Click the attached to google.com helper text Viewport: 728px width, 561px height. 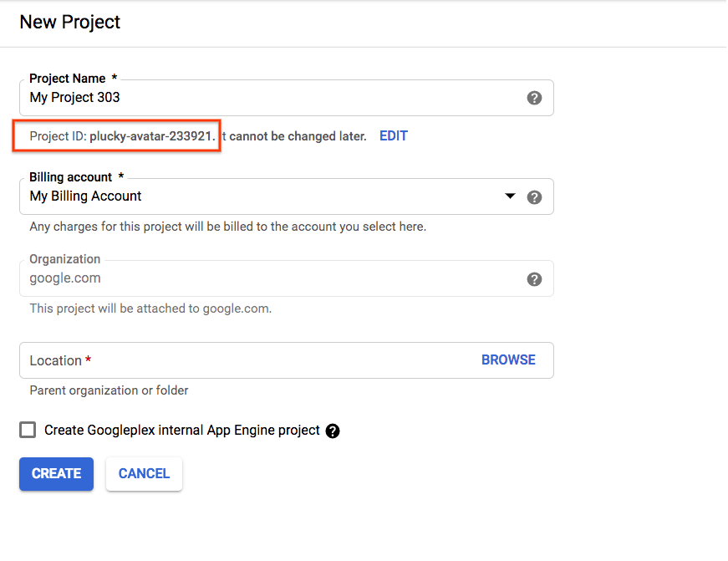point(150,309)
